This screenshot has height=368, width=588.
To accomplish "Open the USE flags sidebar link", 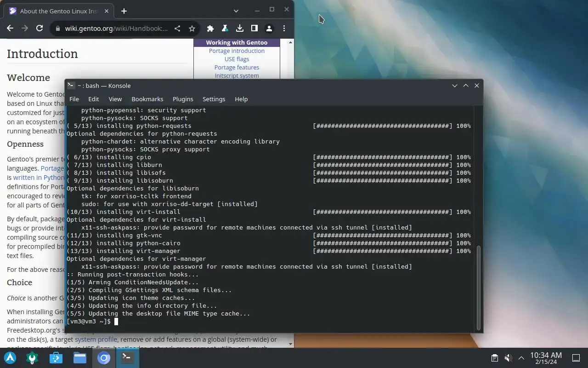I will (237, 59).
